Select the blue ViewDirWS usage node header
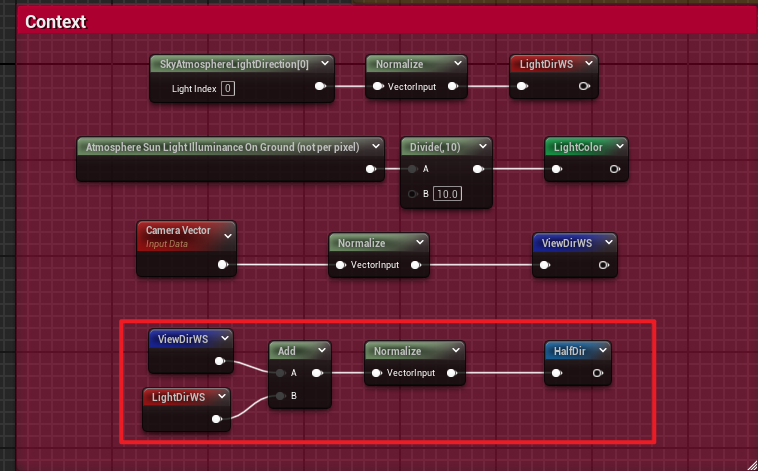758x471 pixels. point(183,338)
